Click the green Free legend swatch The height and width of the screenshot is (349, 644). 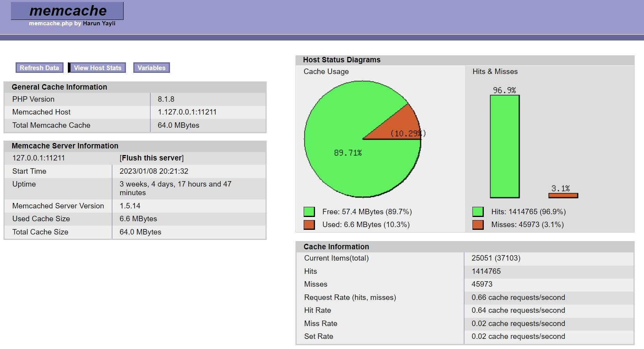tap(309, 212)
